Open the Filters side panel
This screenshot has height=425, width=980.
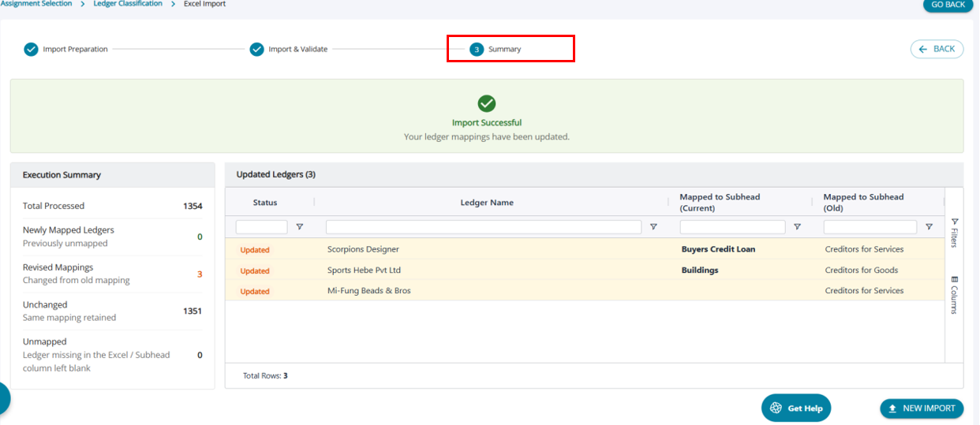(x=954, y=233)
